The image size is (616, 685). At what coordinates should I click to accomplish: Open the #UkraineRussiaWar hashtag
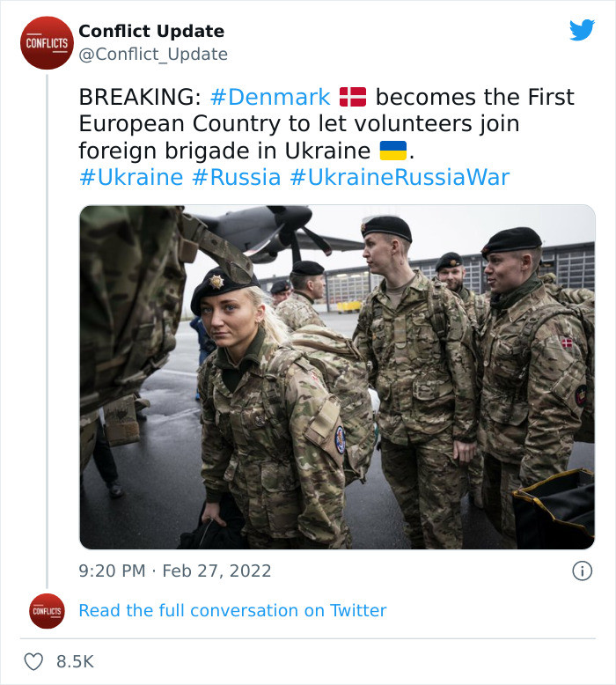click(x=399, y=177)
